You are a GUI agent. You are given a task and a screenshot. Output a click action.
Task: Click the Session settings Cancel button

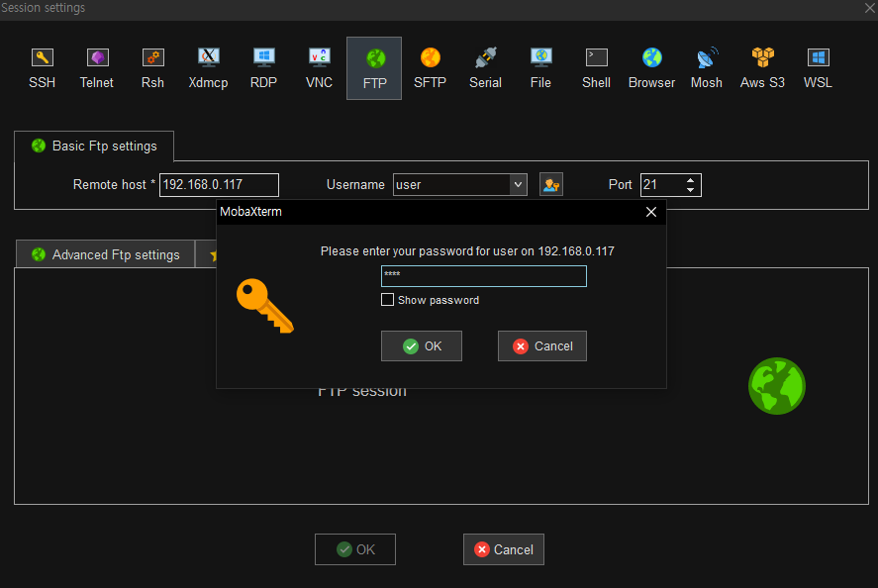click(504, 549)
